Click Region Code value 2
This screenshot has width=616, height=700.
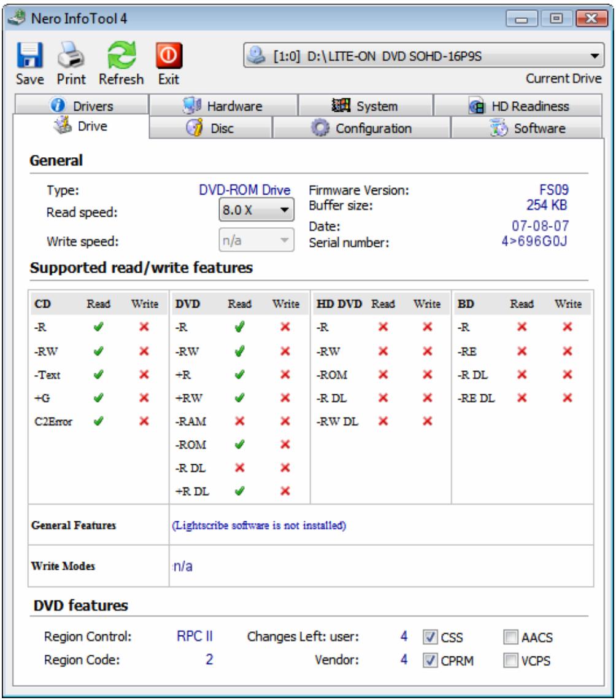pyautogui.click(x=209, y=659)
